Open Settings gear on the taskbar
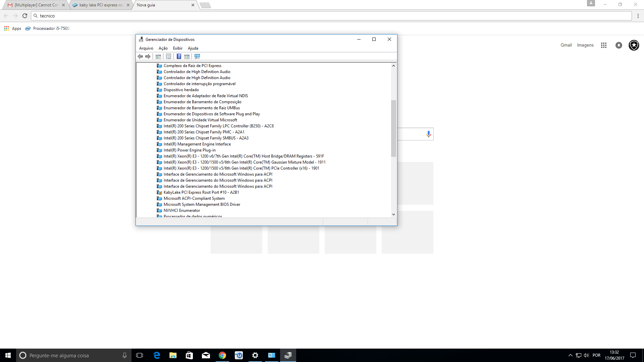The image size is (644, 362). (255, 355)
